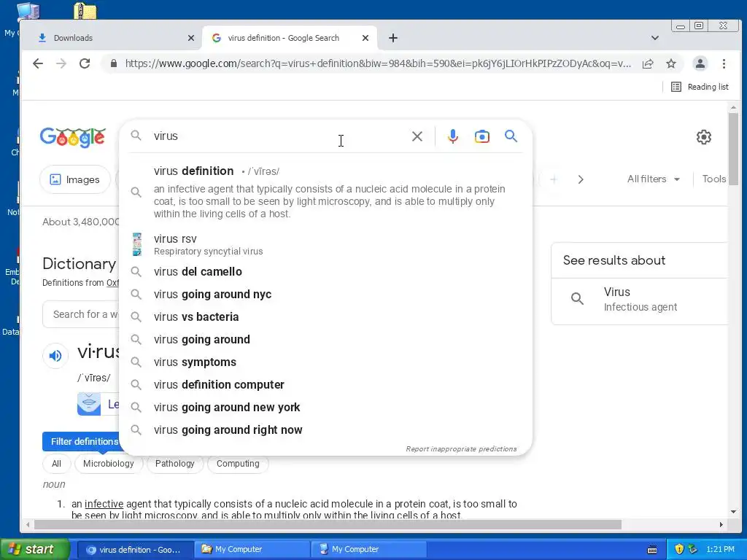This screenshot has width=747, height=560.
Task: Open the 'infective' word link
Action: [x=104, y=504]
